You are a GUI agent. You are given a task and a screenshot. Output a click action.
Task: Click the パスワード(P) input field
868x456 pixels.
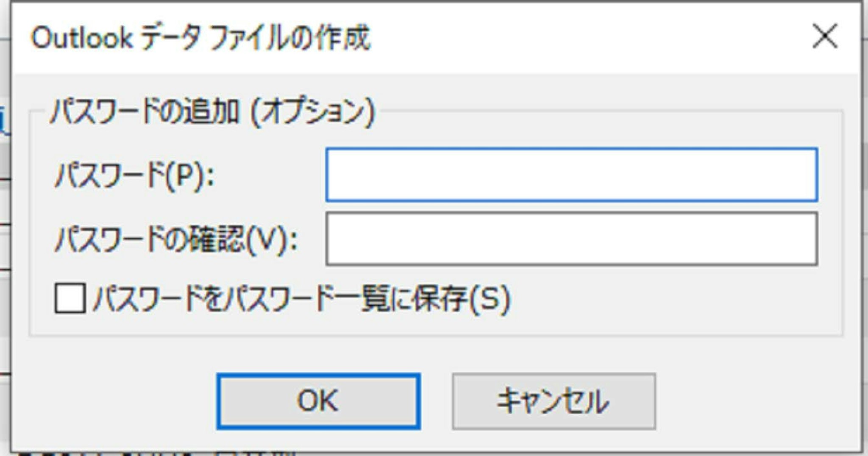pyautogui.click(x=571, y=175)
